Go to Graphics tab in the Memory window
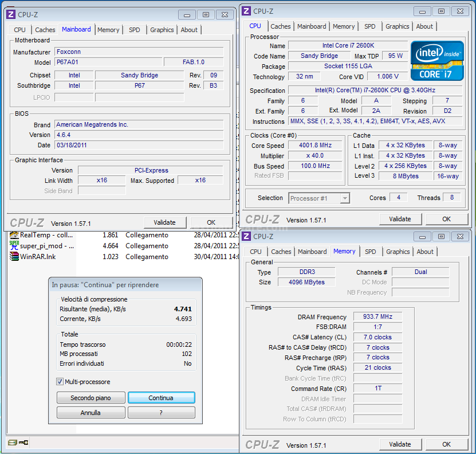Screen dimensions: 476x454 (x=398, y=252)
